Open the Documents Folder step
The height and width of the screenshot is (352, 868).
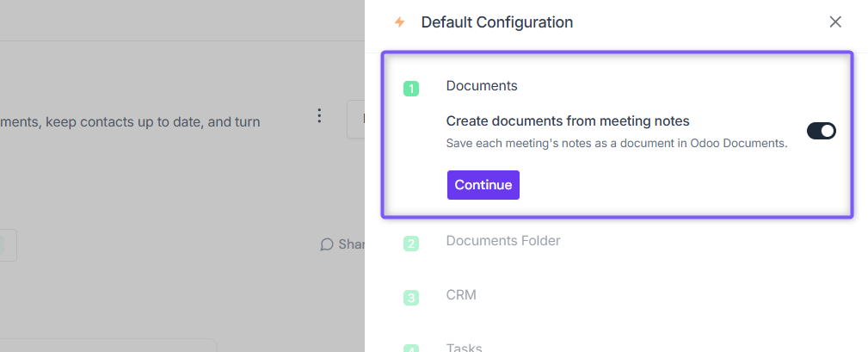pos(503,241)
